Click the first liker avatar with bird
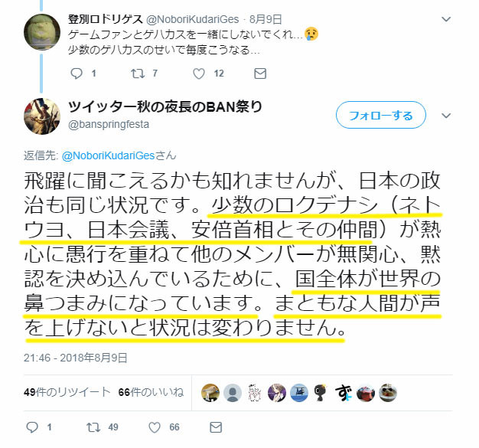Viewport: 479px width, 448px height. (210, 393)
